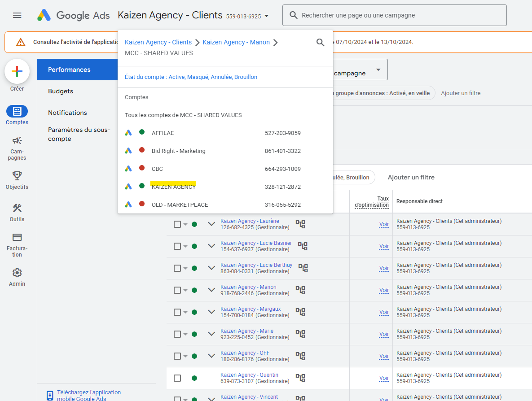Screen dimensions: 532x401
Task: Click the mobile app download icon
Action: [x=50, y=395]
